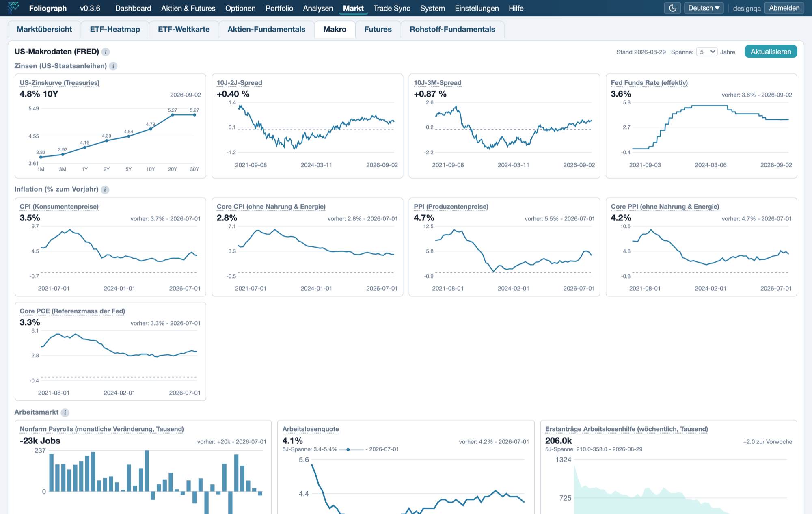Click the v0.3.6 version label
This screenshot has height=514, width=812.
tap(90, 8)
